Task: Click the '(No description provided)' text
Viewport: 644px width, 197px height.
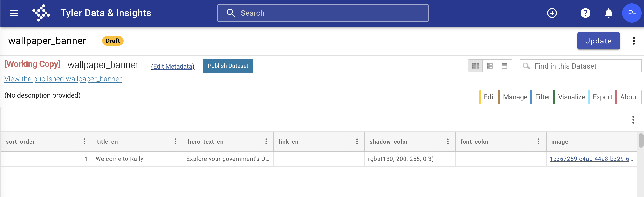Action: [43, 95]
